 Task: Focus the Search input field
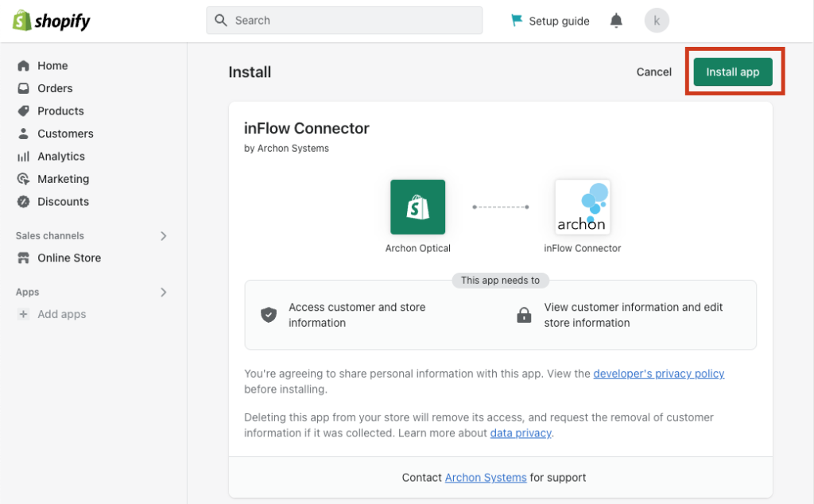click(344, 20)
